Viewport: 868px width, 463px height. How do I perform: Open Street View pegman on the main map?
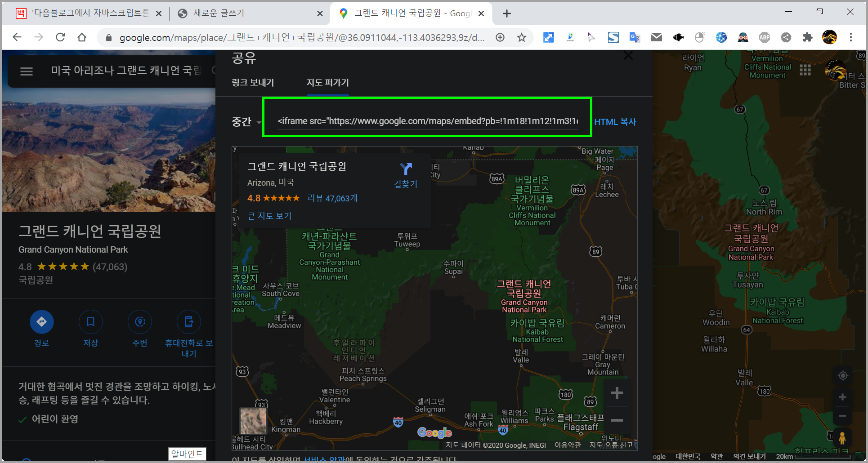coord(842,438)
